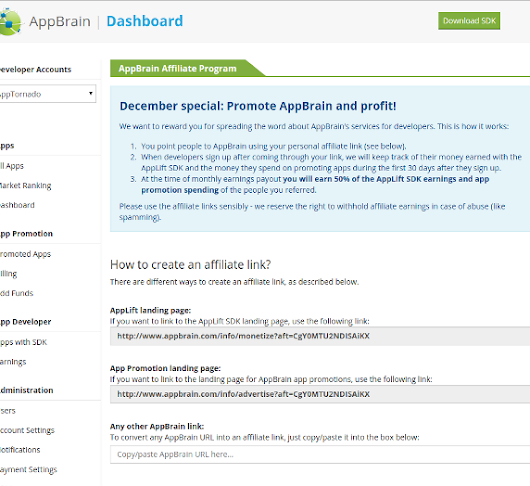Click the Copy/paste AppBrain URL input box
The image size is (530, 486).
tap(320, 454)
